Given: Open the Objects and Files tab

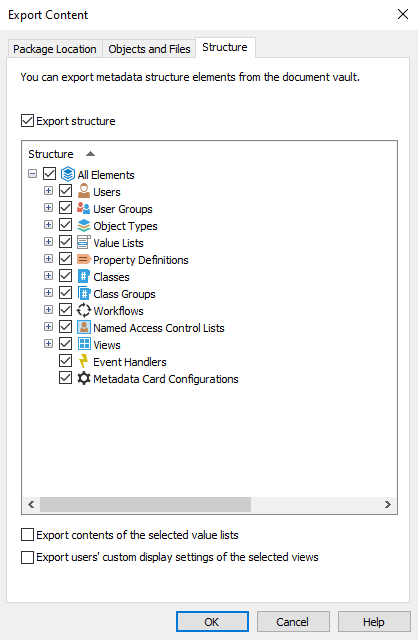Looking at the screenshot, I should [149, 49].
